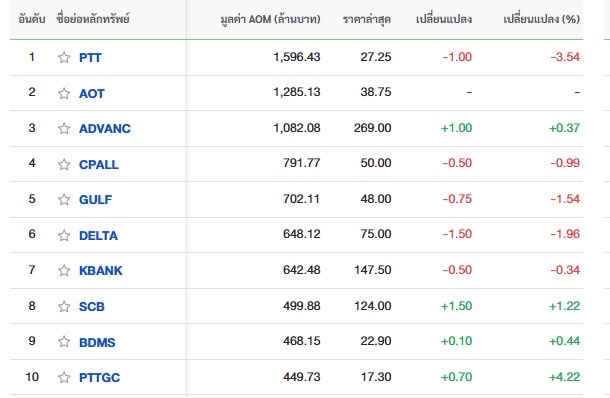The height and width of the screenshot is (398, 610).
Task: Sort by ราคาล่าสุด column header
Action: tap(366, 19)
